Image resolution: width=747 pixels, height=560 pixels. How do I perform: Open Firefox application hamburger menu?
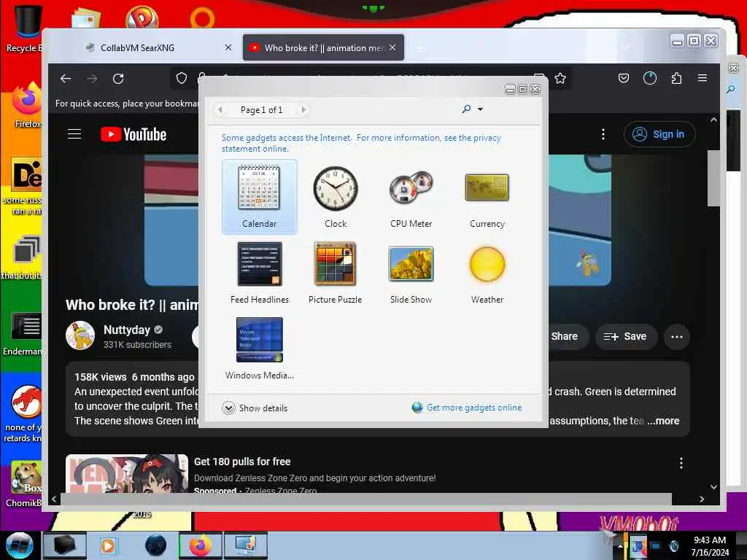[703, 78]
